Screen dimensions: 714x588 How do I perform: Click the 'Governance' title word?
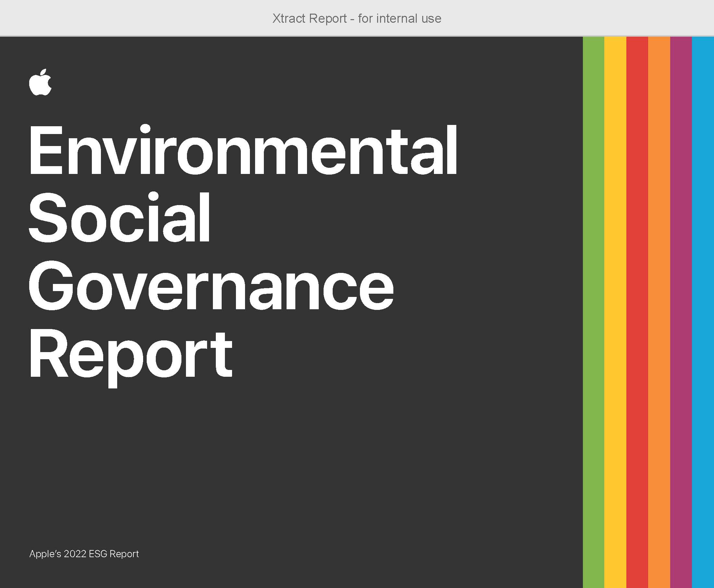click(x=211, y=286)
